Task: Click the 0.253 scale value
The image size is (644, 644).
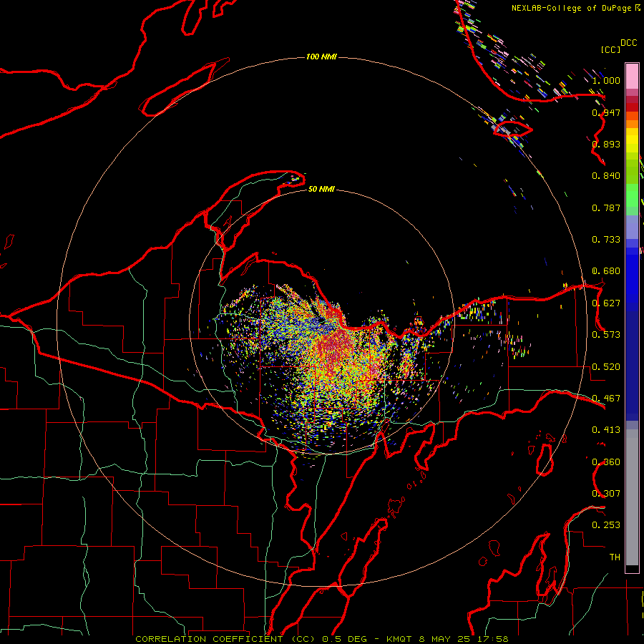Action: 606,525
